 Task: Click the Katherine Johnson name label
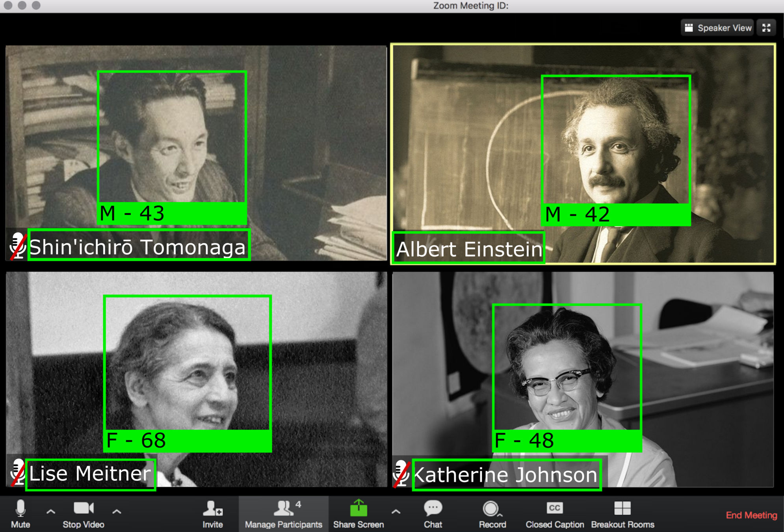[506, 475]
